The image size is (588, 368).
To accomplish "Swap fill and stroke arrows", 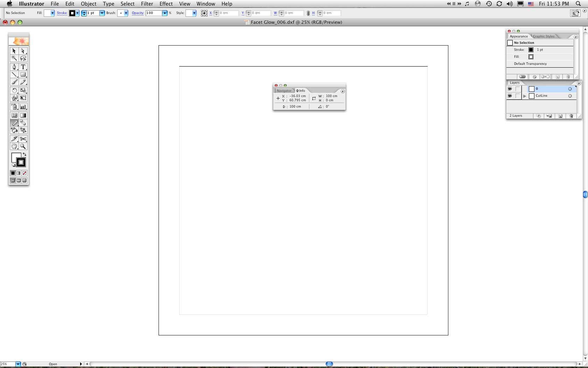I will (24, 155).
